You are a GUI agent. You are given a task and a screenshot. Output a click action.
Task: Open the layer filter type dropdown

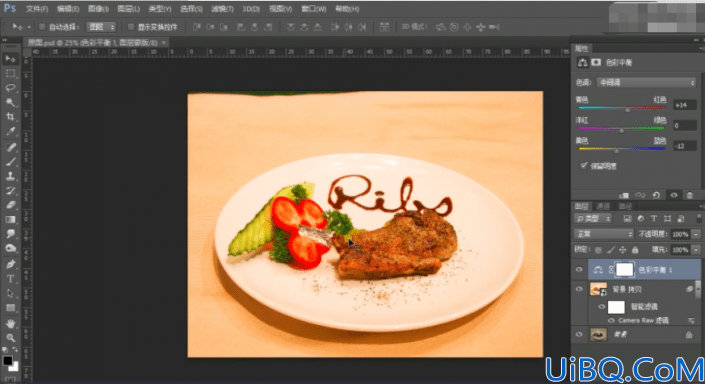(x=593, y=219)
